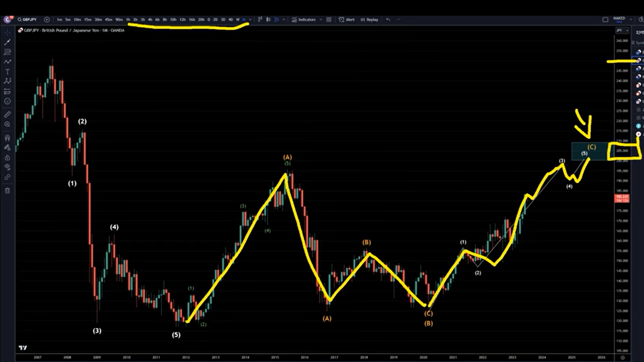The image size is (644, 362).
Task: Click the current price label on axis
Action: (x=622, y=199)
